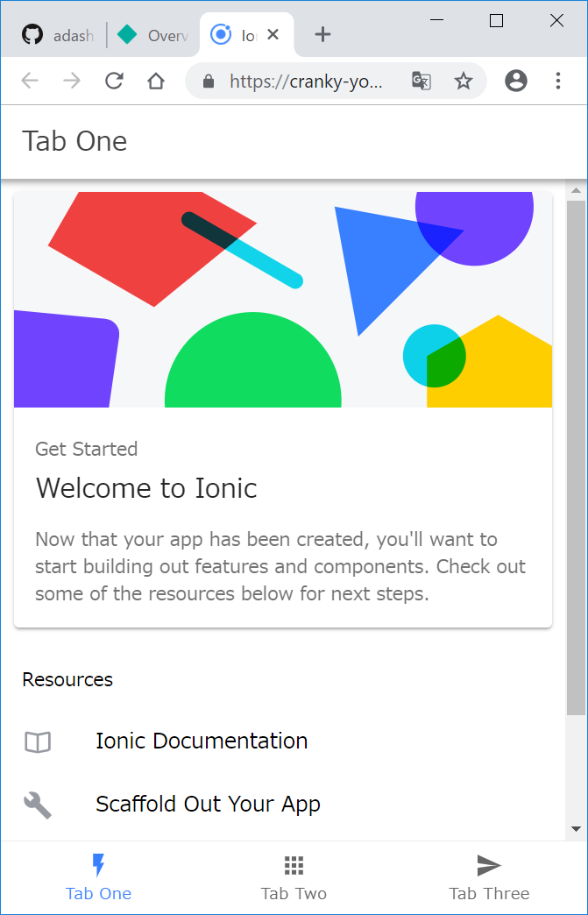This screenshot has height=915, width=588.
Task: Click the colorful shapes banner image
Action: point(283,300)
